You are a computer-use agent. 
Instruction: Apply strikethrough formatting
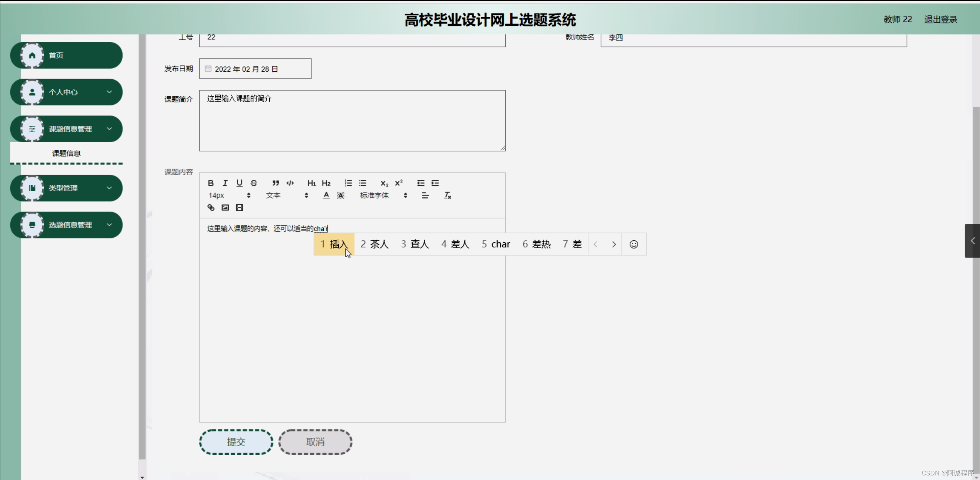[x=254, y=183]
